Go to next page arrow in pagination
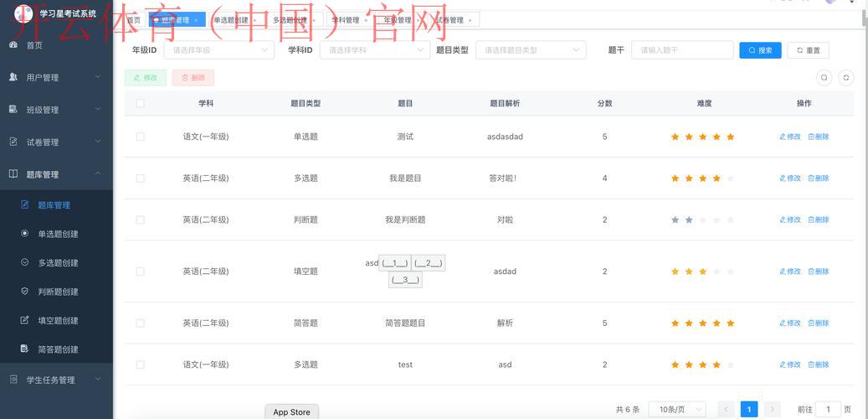 tap(772, 409)
